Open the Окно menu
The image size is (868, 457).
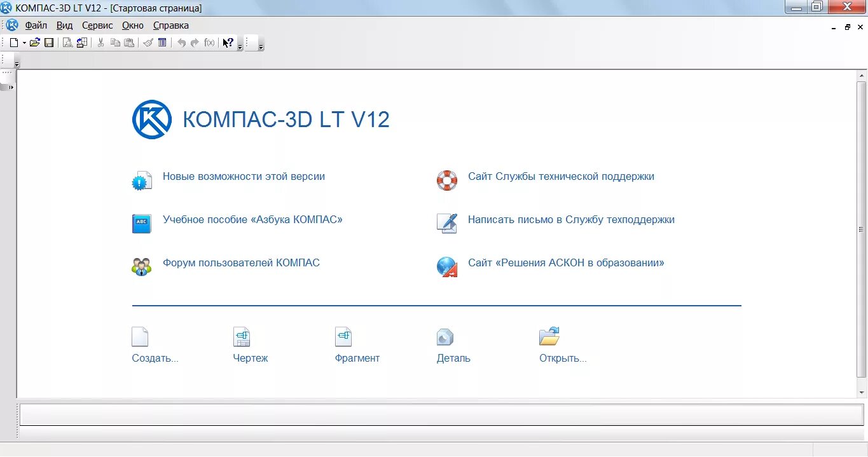pos(133,25)
